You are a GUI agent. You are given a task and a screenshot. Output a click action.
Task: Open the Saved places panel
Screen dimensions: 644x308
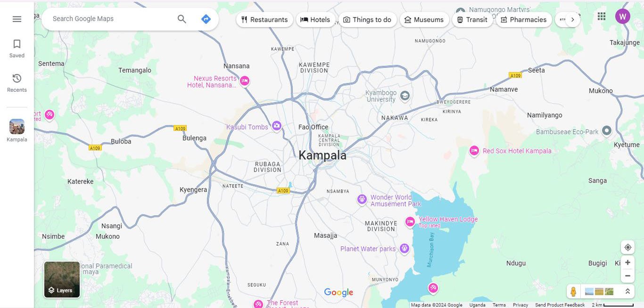pyautogui.click(x=17, y=49)
